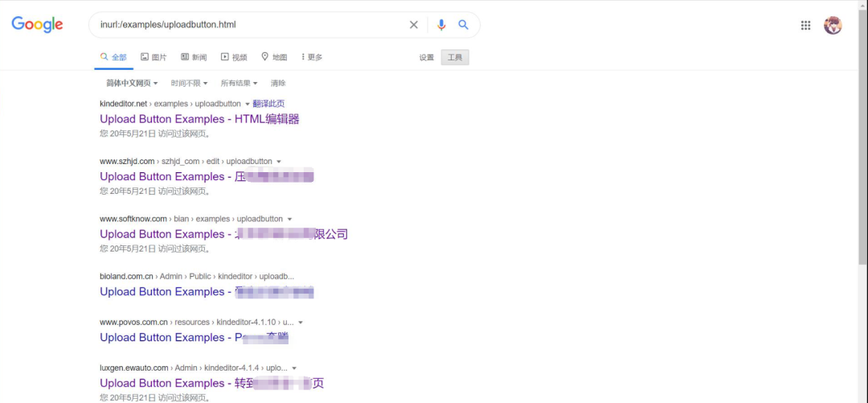Switch to the 图片 tab
The height and width of the screenshot is (403, 868).
point(154,57)
